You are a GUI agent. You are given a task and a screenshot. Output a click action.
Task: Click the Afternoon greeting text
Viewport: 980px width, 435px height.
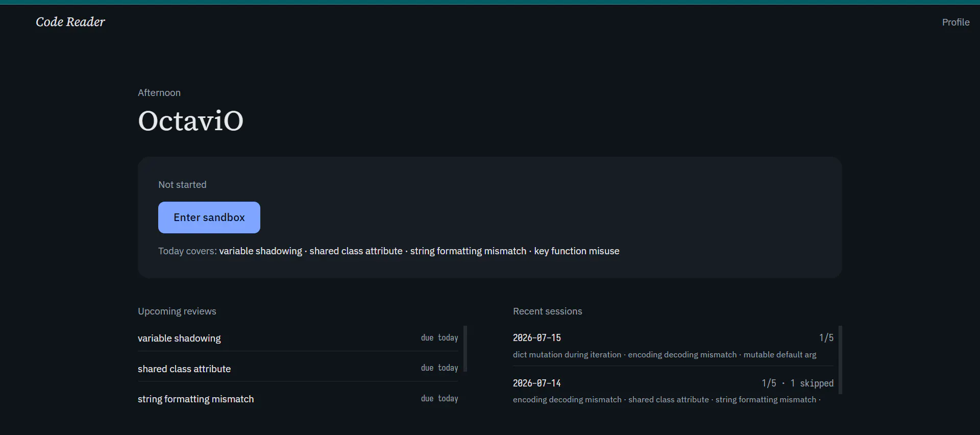pyautogui.click(x=159, y=92)
